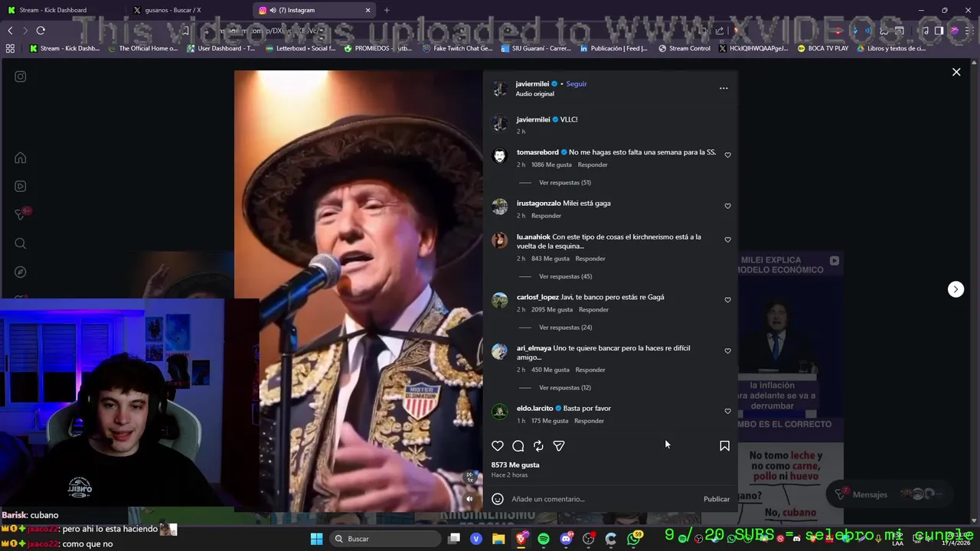Expand the 24 replies under carlosf_lopez
This screenshot has height=551, width=980.
(565, 328)
